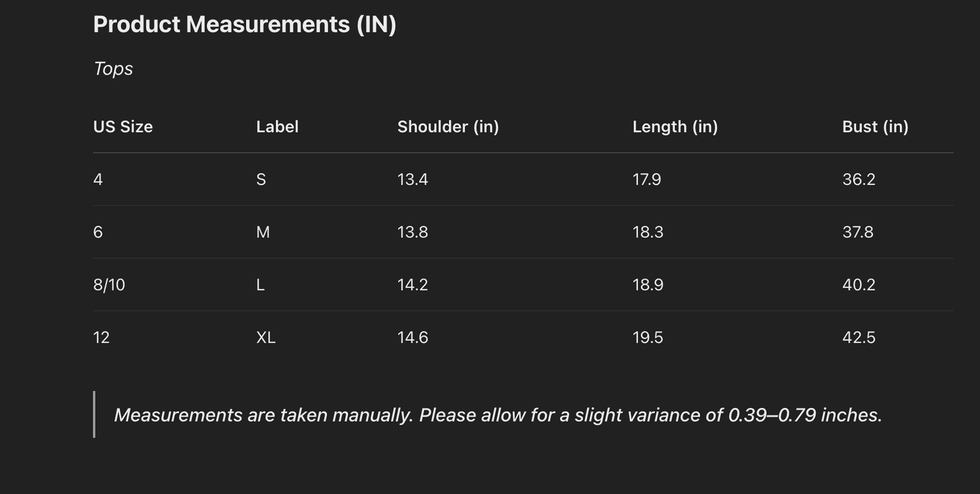
Task: Select the XL label cell
Action: (x=266, y=338)
